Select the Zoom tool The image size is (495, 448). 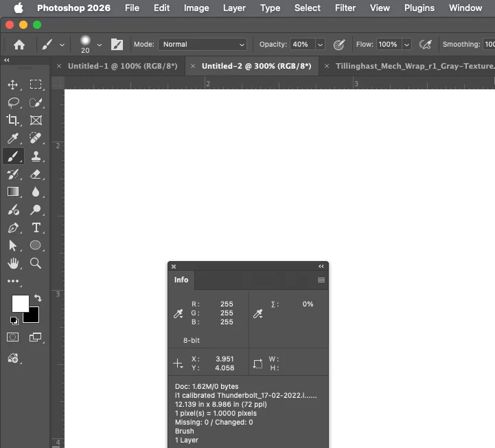tap(36, 263)
